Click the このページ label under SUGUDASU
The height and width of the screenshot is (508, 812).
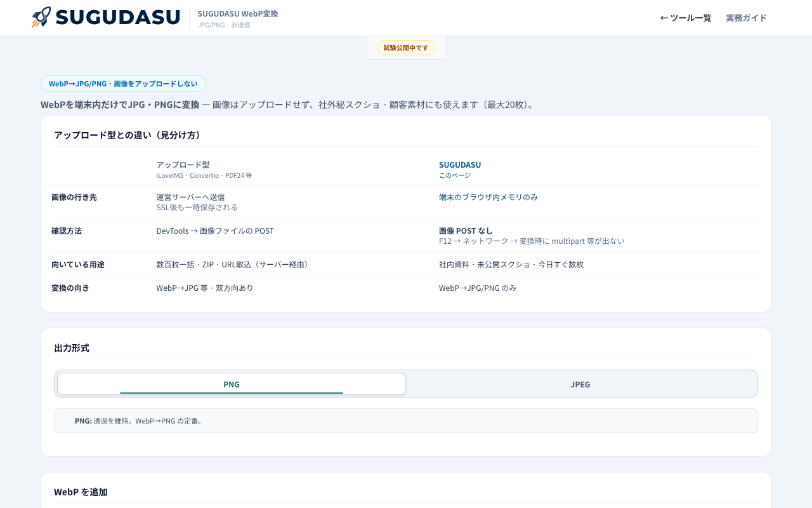(455, 175)
